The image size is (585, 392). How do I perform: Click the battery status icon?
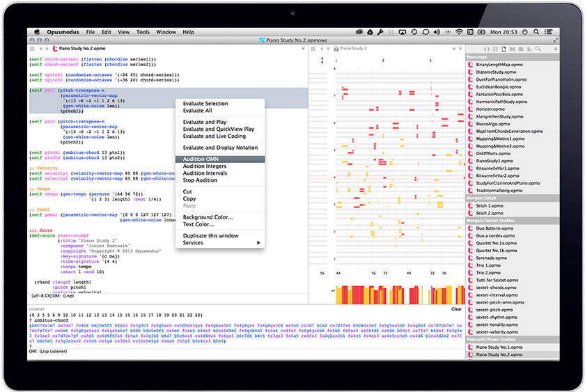pyautogui.click(x=482, y=32)
